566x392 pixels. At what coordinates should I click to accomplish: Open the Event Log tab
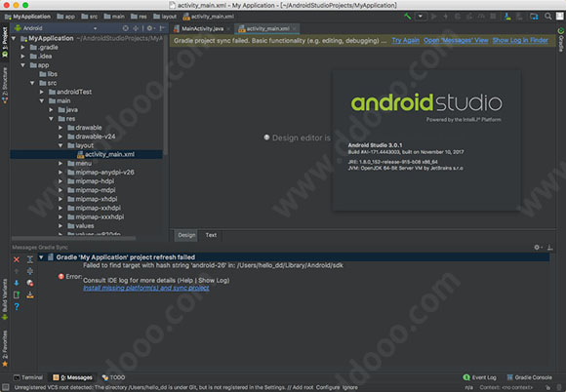[480, 377]
